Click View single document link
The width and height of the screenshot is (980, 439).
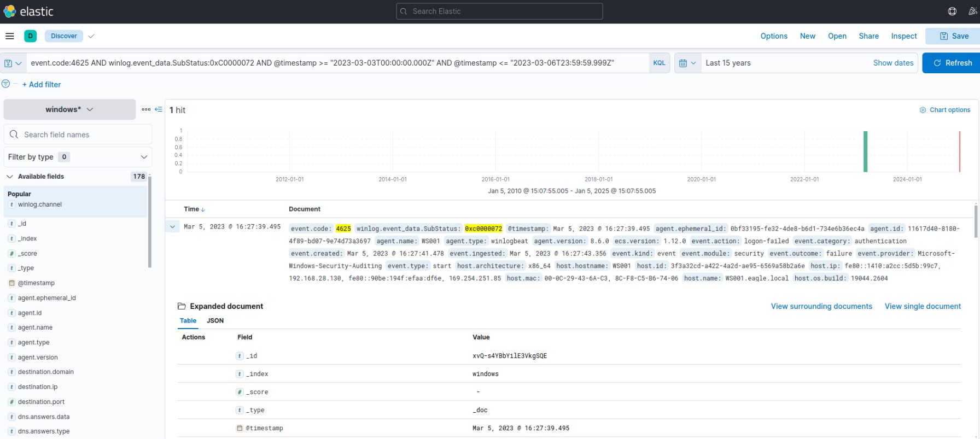pyautogui.click(x=923, y=306)
